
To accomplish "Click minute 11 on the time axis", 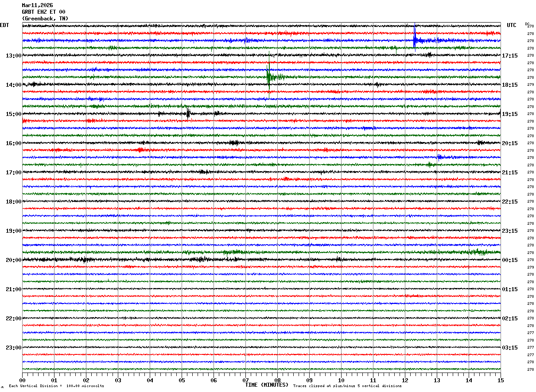I will [373, 380].
